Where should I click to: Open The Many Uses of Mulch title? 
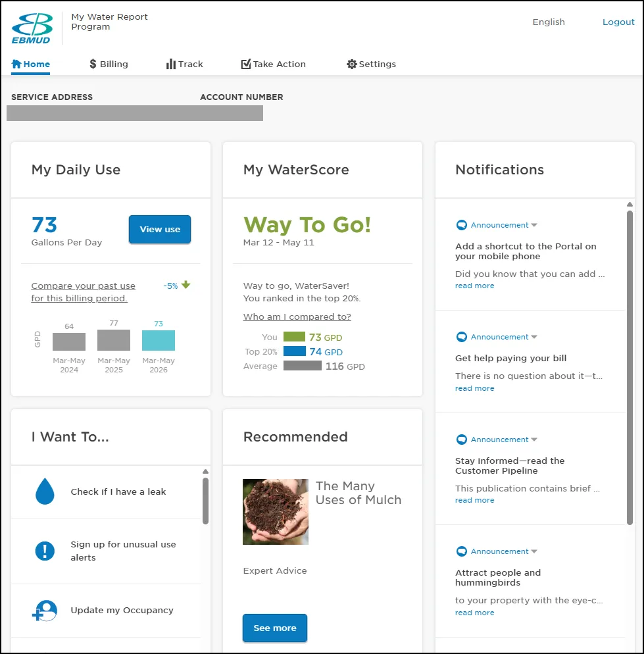click(359, 493)
